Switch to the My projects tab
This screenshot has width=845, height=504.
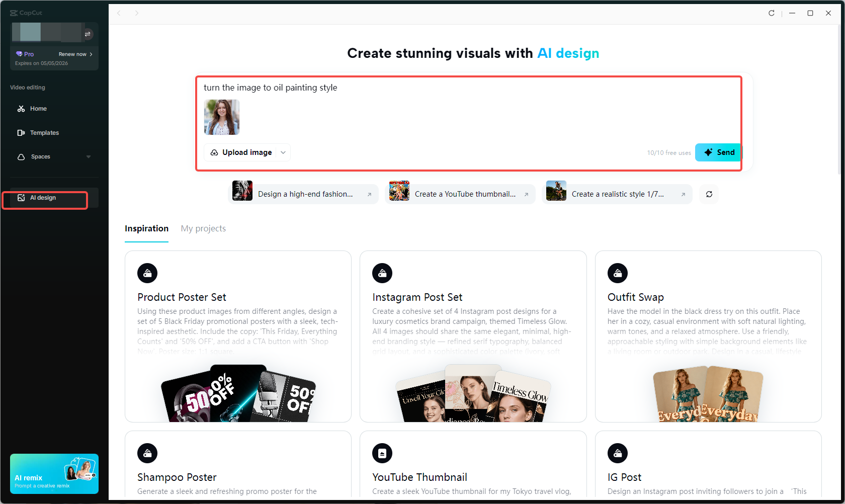pyautogui.click(x=203, y=228)
